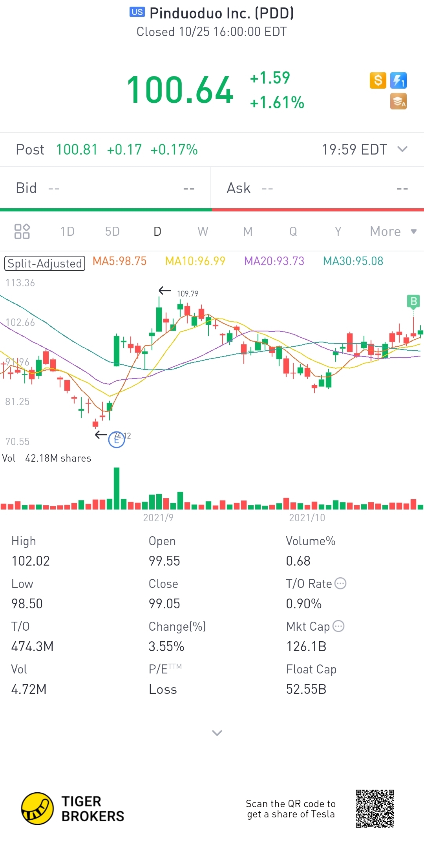Tap the tallest green volume bar
The image size is (424, 868).
[x=117, y=488]
